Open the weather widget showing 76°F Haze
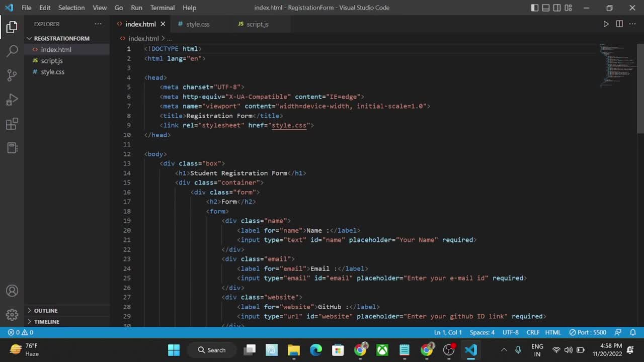Screen dimensions: 644x362 click(25, 350)
